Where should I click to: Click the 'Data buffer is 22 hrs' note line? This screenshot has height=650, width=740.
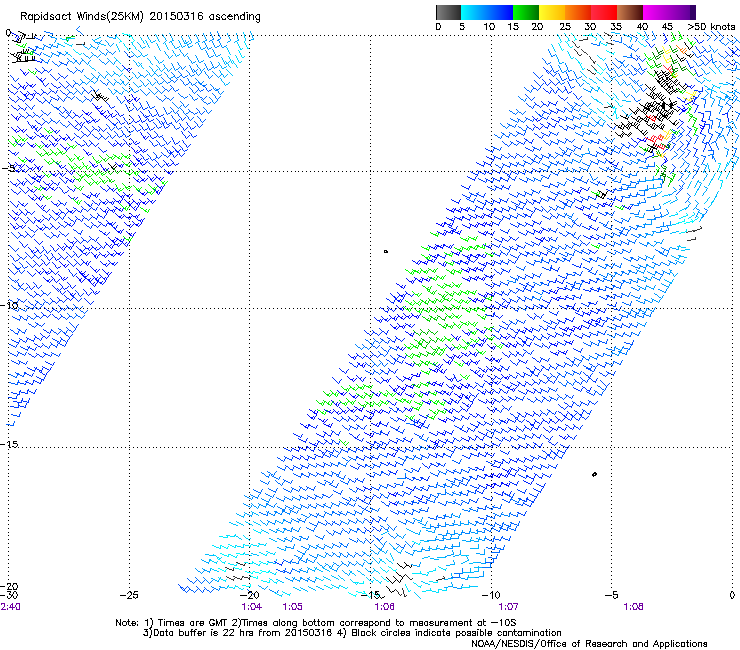[x=352, y=633]
